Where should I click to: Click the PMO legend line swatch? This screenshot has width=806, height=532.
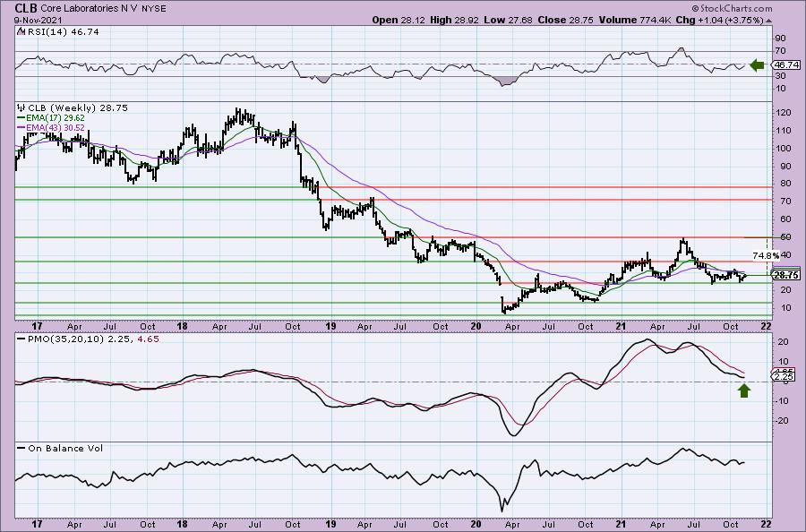tap(21, 339)
